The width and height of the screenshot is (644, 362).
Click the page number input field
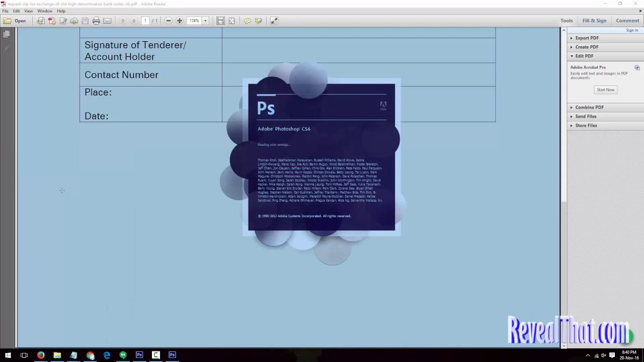[145, 21]
